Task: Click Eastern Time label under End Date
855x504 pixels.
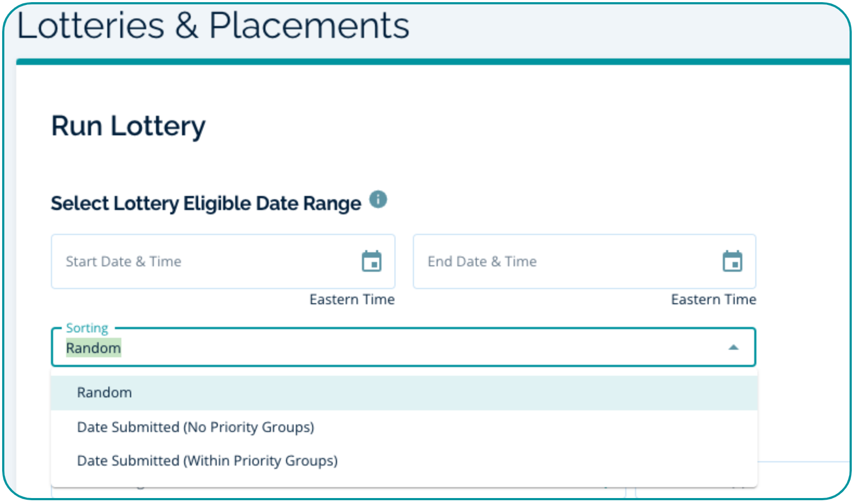Action: click(x=714, y=299)
